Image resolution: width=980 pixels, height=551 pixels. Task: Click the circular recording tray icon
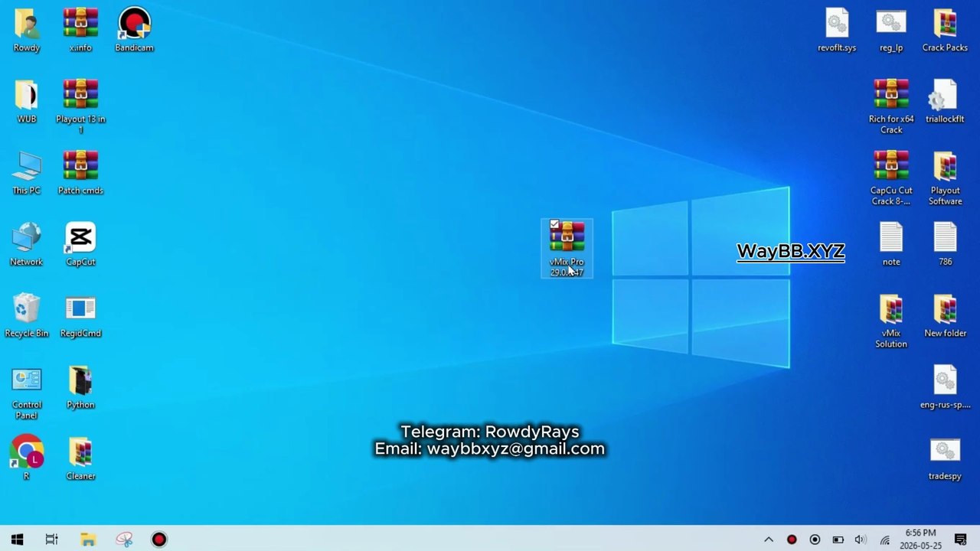pyautogui.click(x=815, y=540)
